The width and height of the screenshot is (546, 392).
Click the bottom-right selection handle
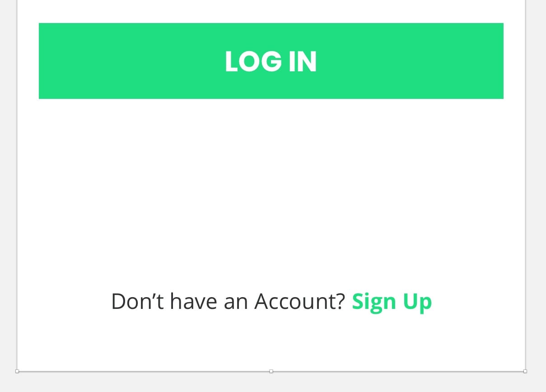tap(525, 371)
